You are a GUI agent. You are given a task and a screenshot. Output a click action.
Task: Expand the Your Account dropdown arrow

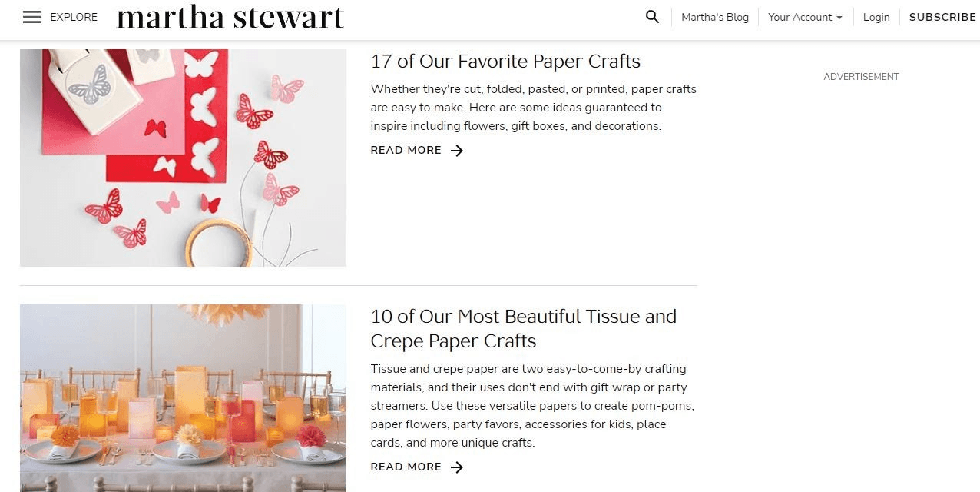(x=839, y=18)
